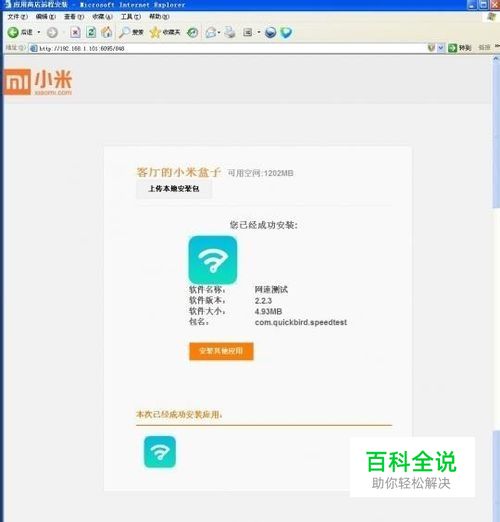The height and width of the screenshot is (522, 500).
Task: Click the greyed Forward arrow button
Action: coord(52,32)
